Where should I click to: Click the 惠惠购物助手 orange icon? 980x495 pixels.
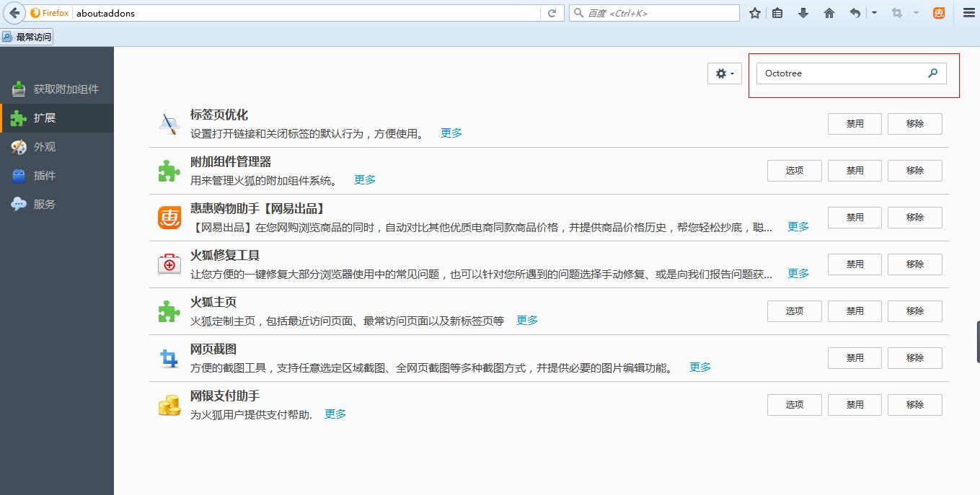pos(169,218)
